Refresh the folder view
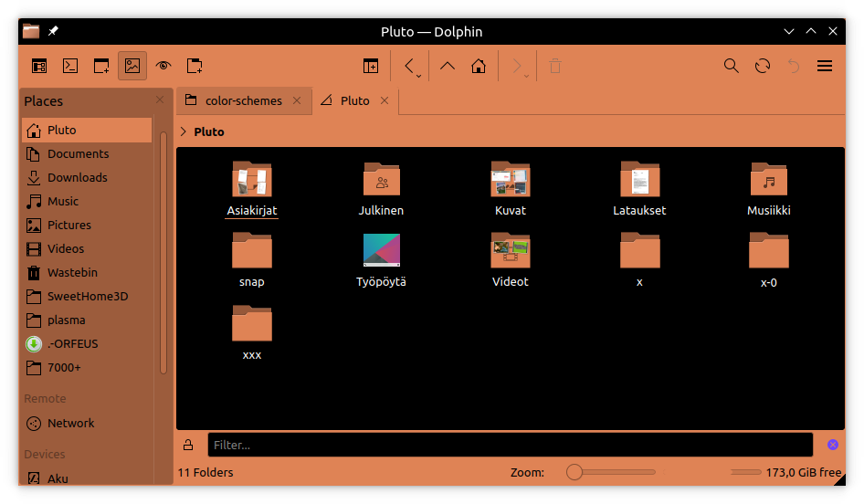 click(763, 66)
